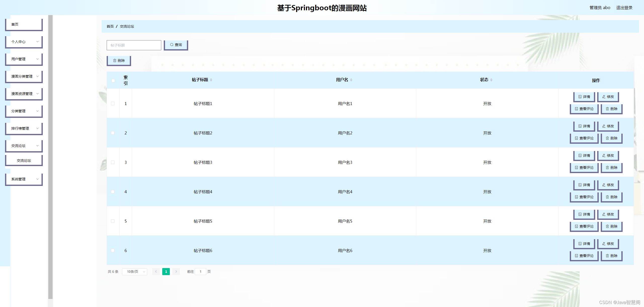The height and width of the screenshot is (307, 644).
Task: Open 查看评论 comments for 帖子标题3
Action: click(584, 168)
